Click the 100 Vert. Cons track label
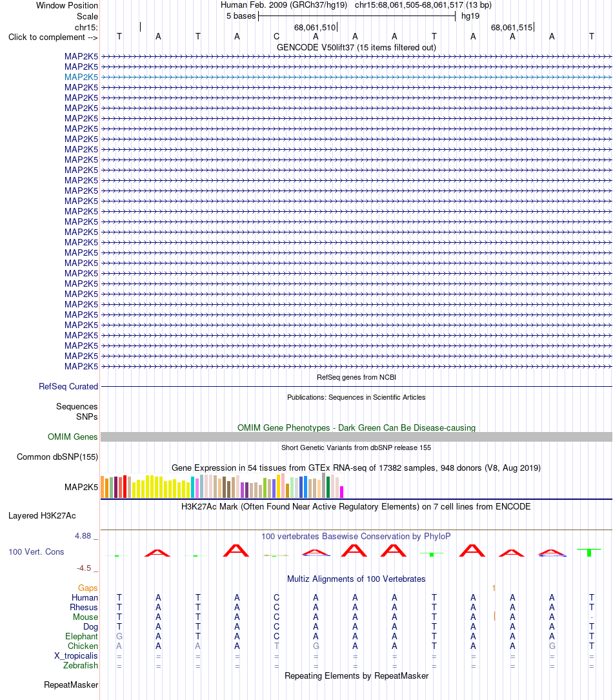The image size is (613, 700). point(36,551)
